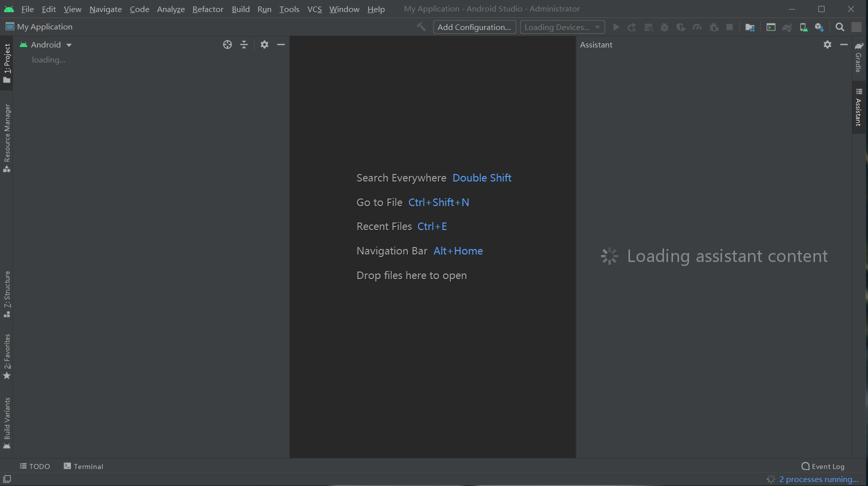Screen dimensions: 868x486
Task: Open the Tools menu
Action: point(289,9)
